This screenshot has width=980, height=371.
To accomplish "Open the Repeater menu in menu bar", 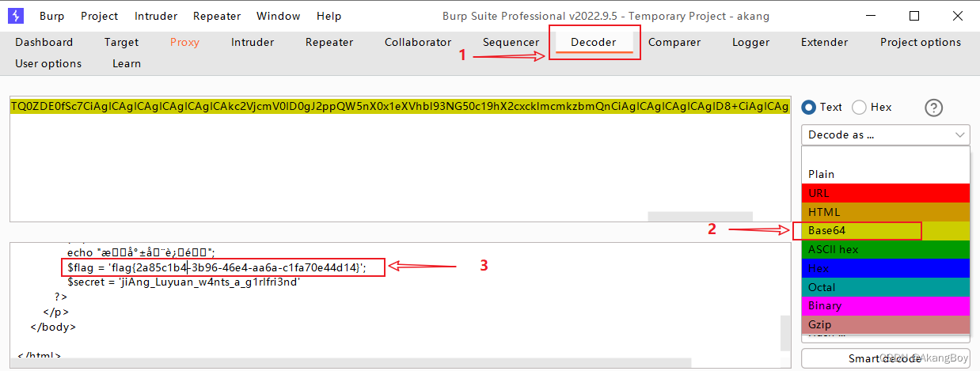I will [x=218, y=16].
